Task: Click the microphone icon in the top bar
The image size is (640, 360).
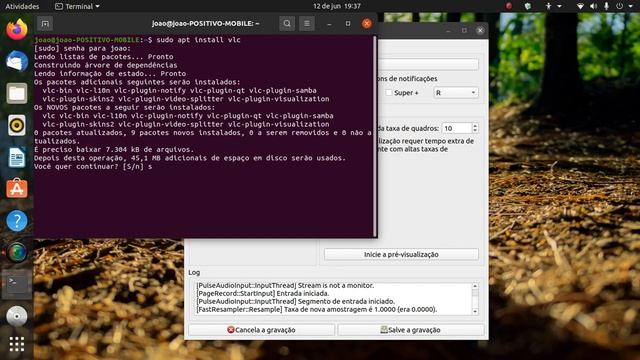Action: click(x=607, y=6)
